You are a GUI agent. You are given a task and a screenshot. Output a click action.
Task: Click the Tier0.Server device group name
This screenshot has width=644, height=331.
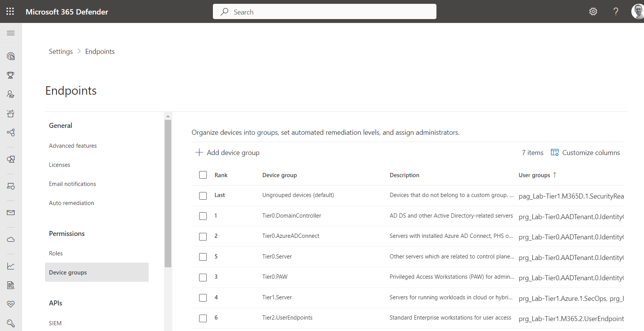pyautogui.click(x=277, y=257)
